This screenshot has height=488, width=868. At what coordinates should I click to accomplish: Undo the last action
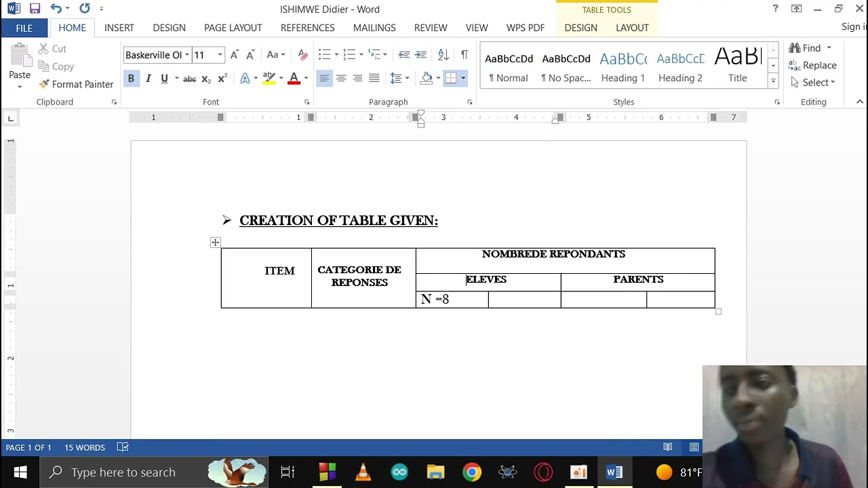pyautogui.click(x=56, y=9)
